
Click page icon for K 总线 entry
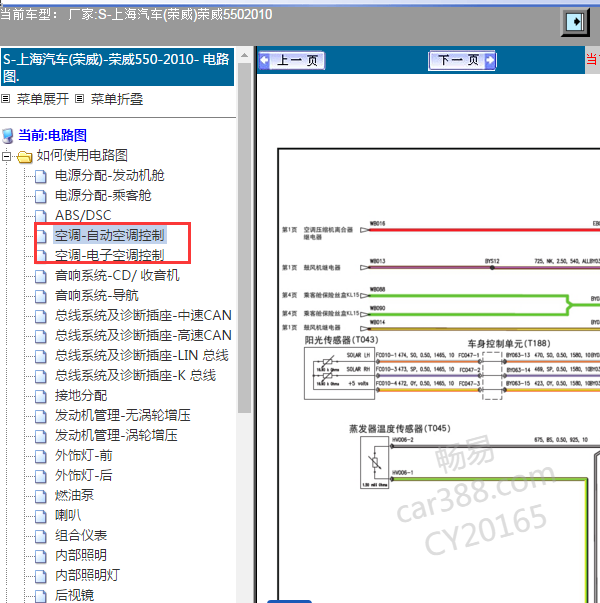point(41,376)
